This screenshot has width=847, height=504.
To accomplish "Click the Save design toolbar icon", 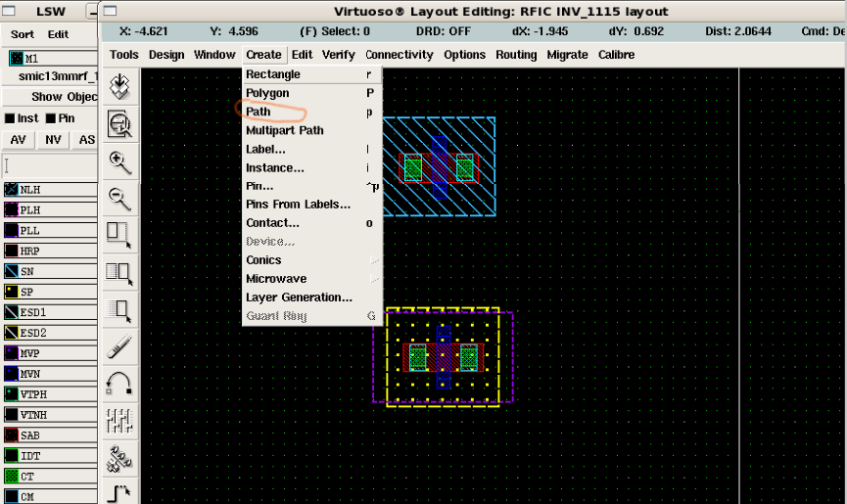I will pos(119,86).
